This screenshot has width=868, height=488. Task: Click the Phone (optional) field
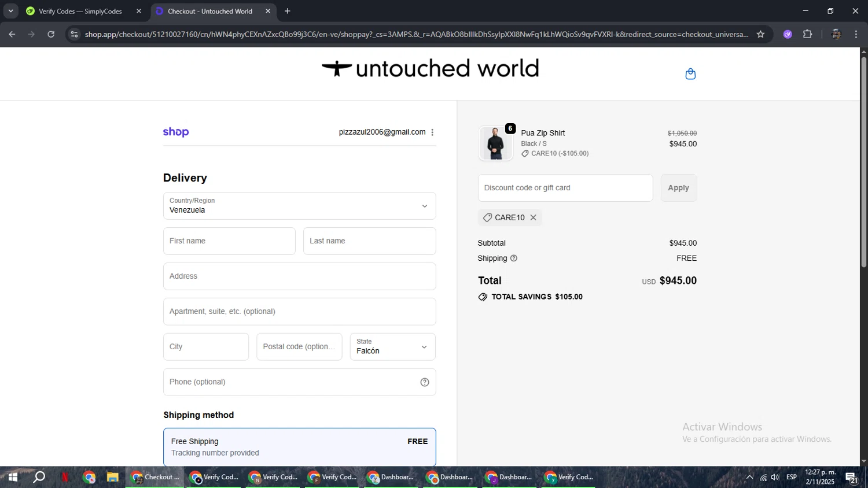[299, 382]
